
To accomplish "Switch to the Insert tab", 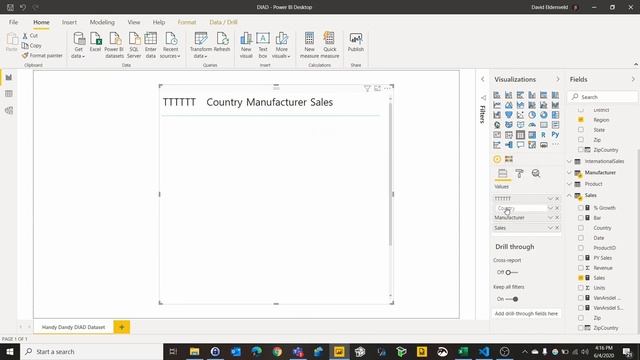I will tap(69, 22).
